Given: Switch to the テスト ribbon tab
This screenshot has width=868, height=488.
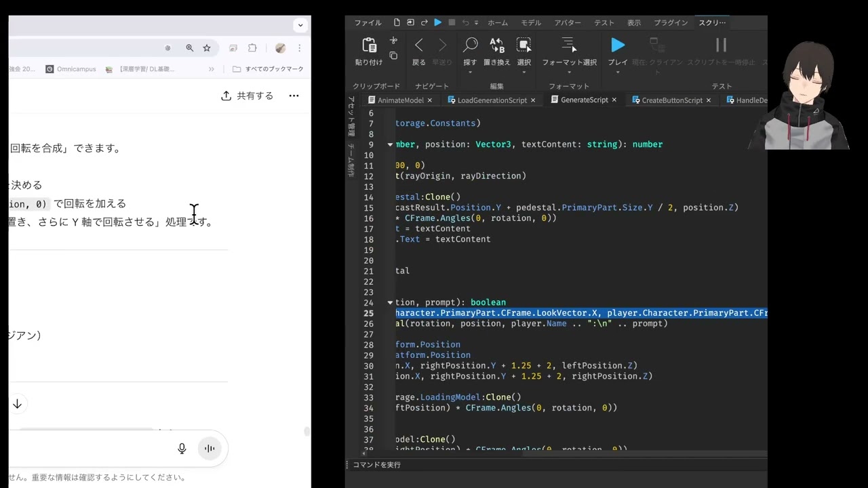Looking at the screenshot, I should click(x=604, y=22).
